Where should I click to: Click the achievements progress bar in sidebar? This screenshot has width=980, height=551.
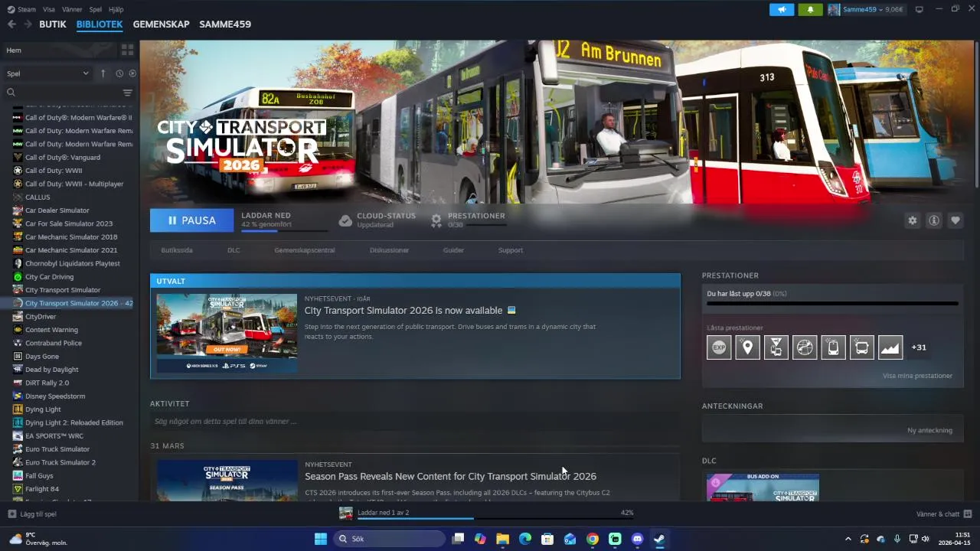[x=832, y=304]
